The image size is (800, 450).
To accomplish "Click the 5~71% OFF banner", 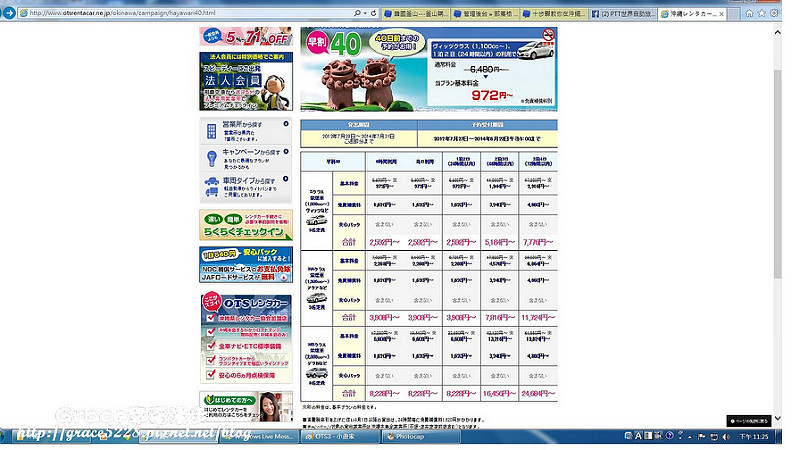I will (246, 36).
